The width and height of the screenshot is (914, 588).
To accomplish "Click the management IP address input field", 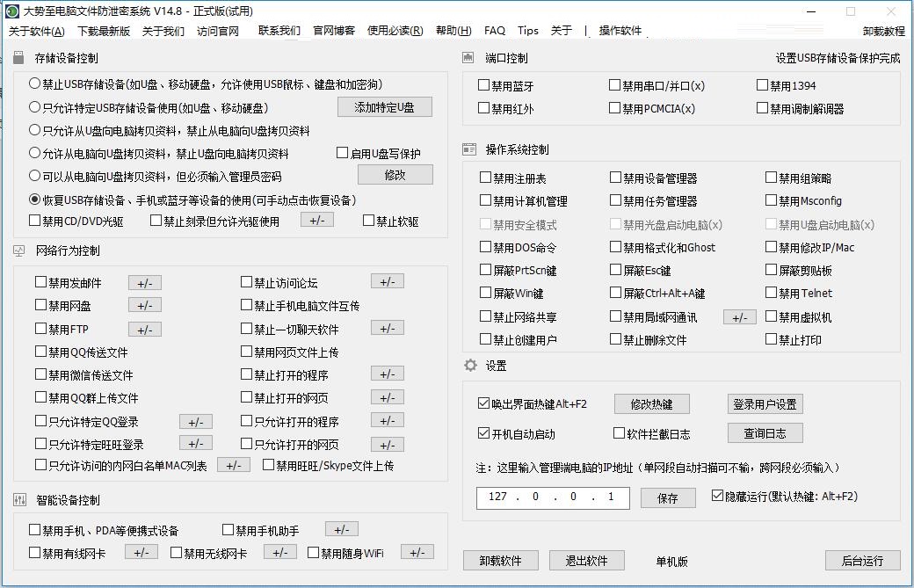I will pyautogui.click(x=553, y=497).
